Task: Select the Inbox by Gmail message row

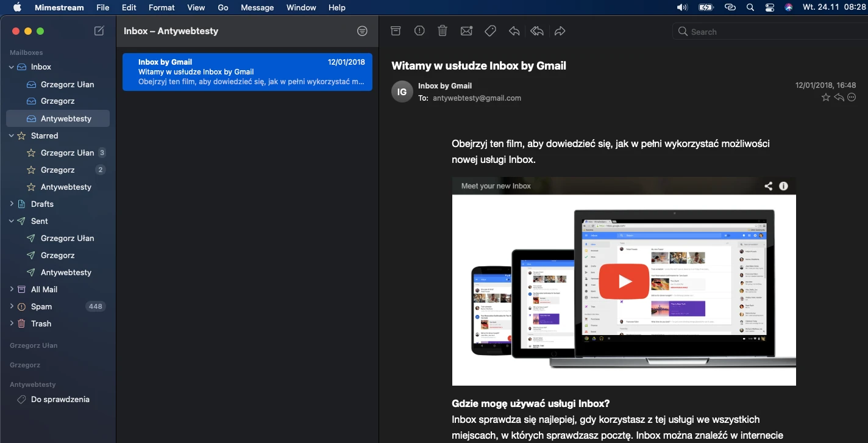Action: [x=247, y=71]
